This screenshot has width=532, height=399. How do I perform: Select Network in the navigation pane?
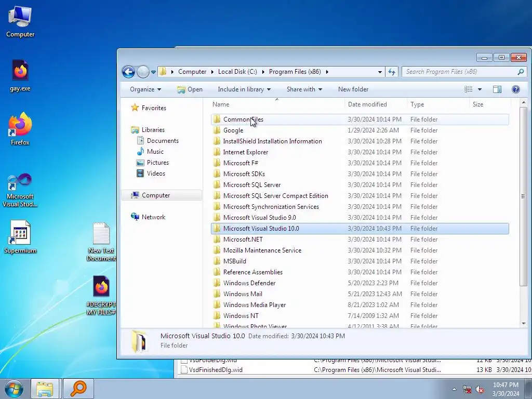[x=153, y=217]
